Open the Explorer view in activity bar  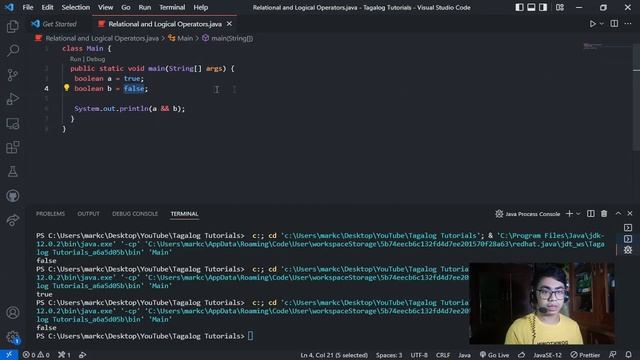tap(13, 27)
